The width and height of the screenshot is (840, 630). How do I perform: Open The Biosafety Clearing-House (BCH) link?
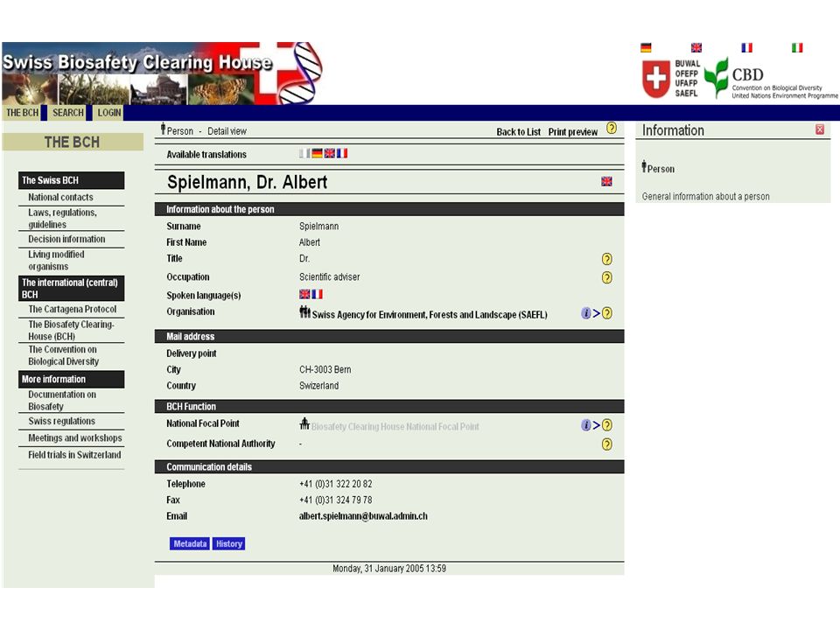pos(71,330)
